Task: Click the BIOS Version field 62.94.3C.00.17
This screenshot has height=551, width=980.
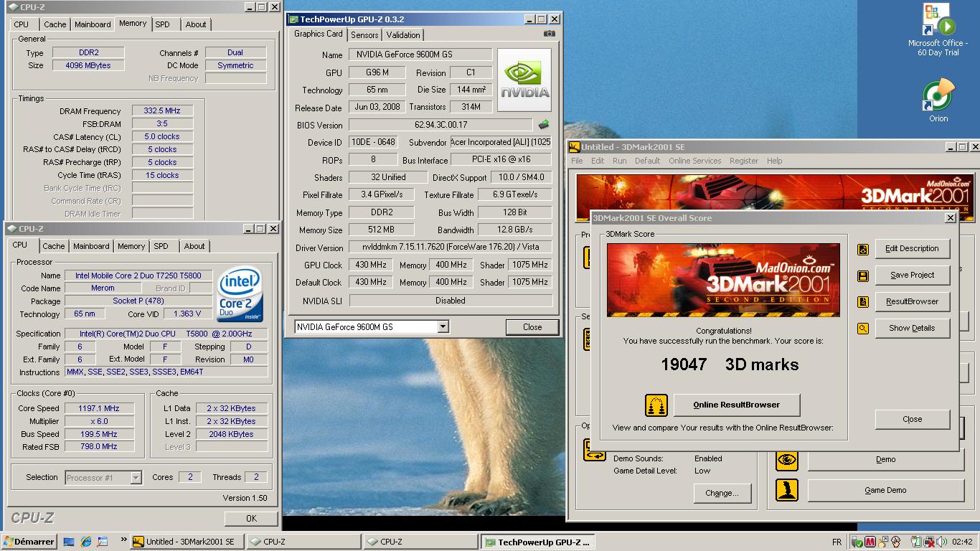Action: [x=440, y=125]
